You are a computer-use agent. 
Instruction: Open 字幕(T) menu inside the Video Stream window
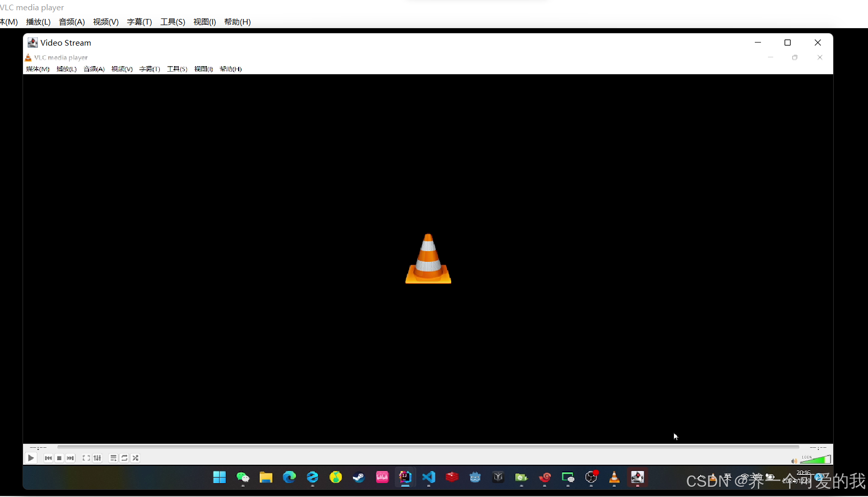coord(150,69)
